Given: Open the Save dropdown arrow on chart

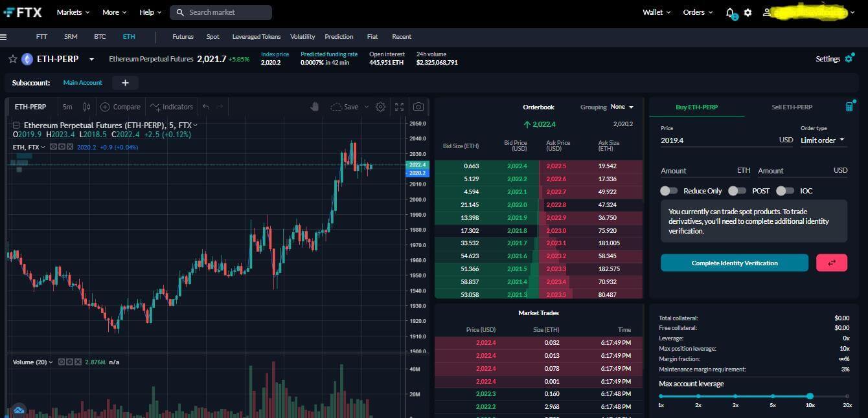Looking at the screenshot, I should [366, 107].
